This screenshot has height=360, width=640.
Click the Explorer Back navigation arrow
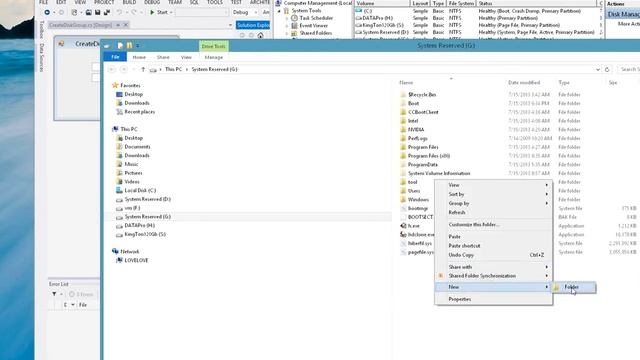pyautogui.click(x=112, y=69)
